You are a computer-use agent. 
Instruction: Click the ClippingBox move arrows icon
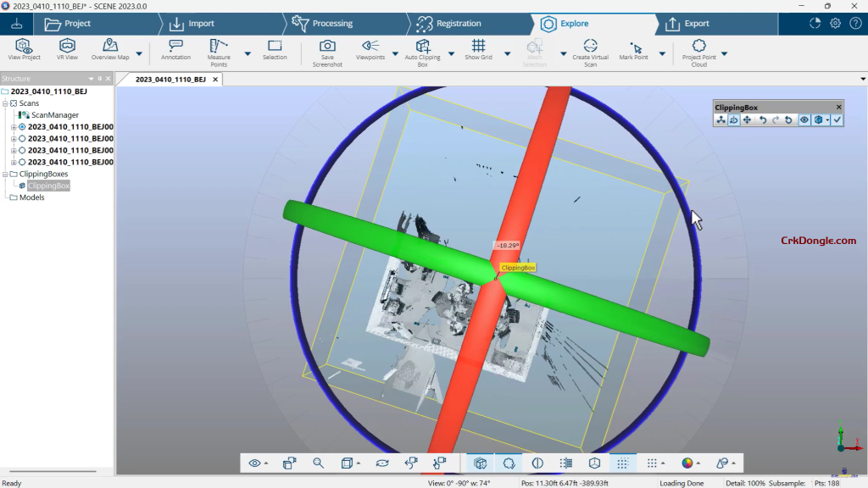point(747,120)
